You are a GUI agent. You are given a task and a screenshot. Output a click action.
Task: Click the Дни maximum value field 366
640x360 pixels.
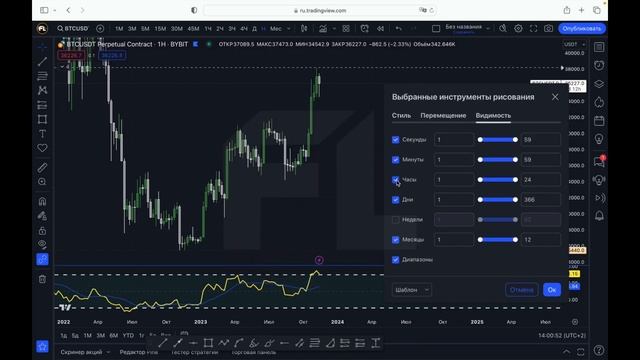tap(541, 200)
